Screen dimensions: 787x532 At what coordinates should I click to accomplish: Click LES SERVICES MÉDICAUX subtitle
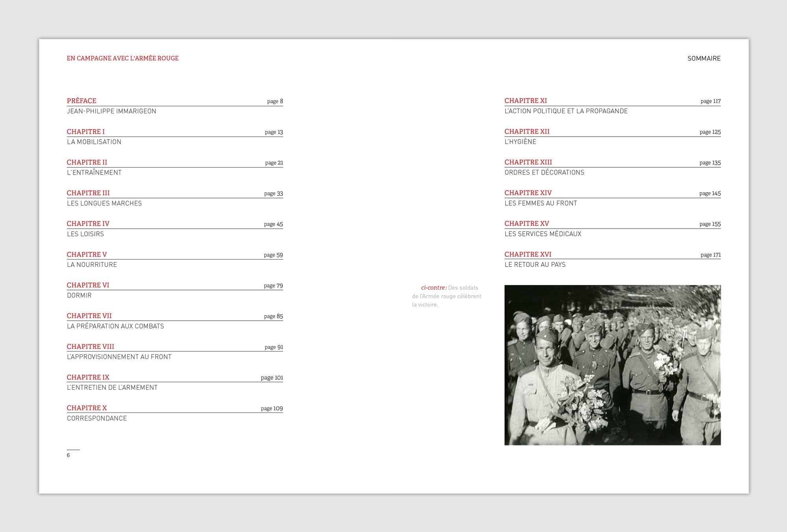(x=543, y=234)
